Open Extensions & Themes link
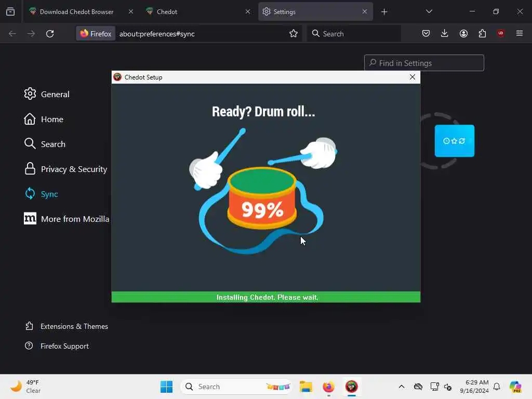This screenshot has width=532, height=399. pyautogui.click(x=66, y=326)
